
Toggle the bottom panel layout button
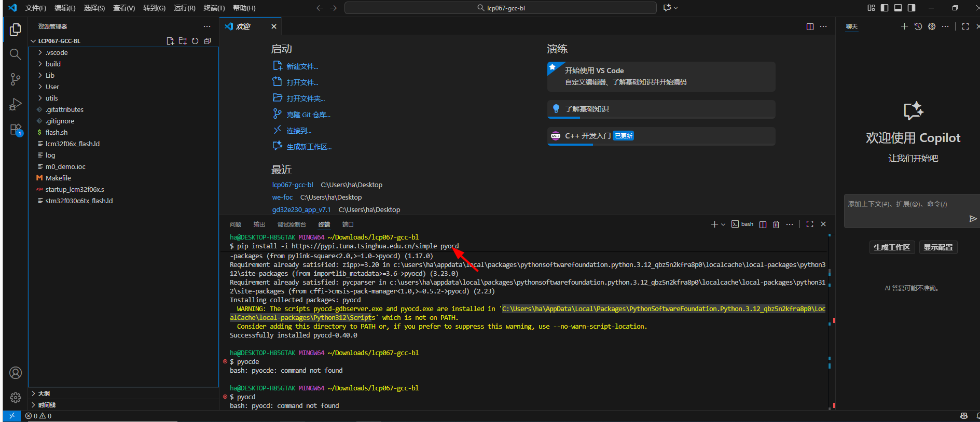click(x=898, y=8)
